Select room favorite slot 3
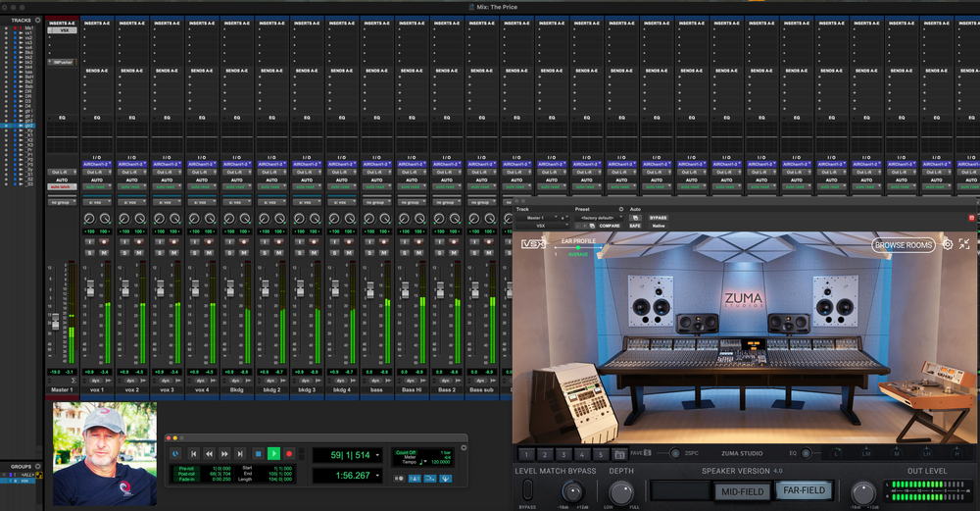This screenshot has height=511, width=980. (x=563, y=454)
